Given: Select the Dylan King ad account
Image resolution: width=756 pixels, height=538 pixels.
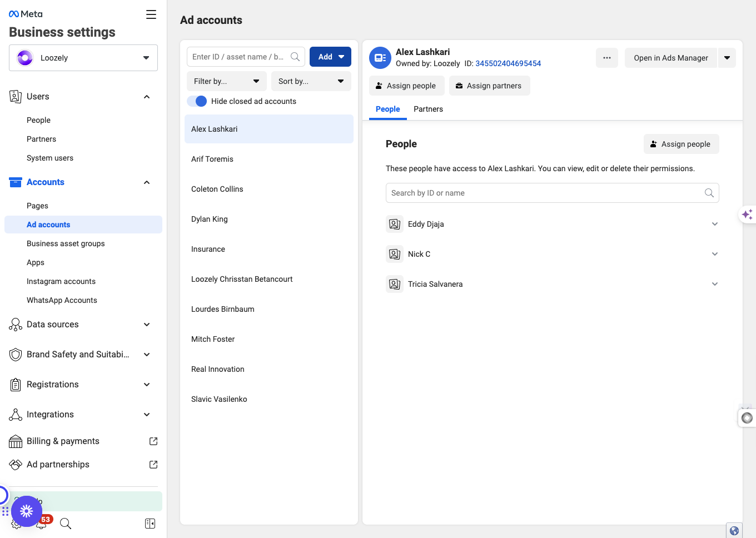Looking at the screenshot, I should [x=269, y=219].
